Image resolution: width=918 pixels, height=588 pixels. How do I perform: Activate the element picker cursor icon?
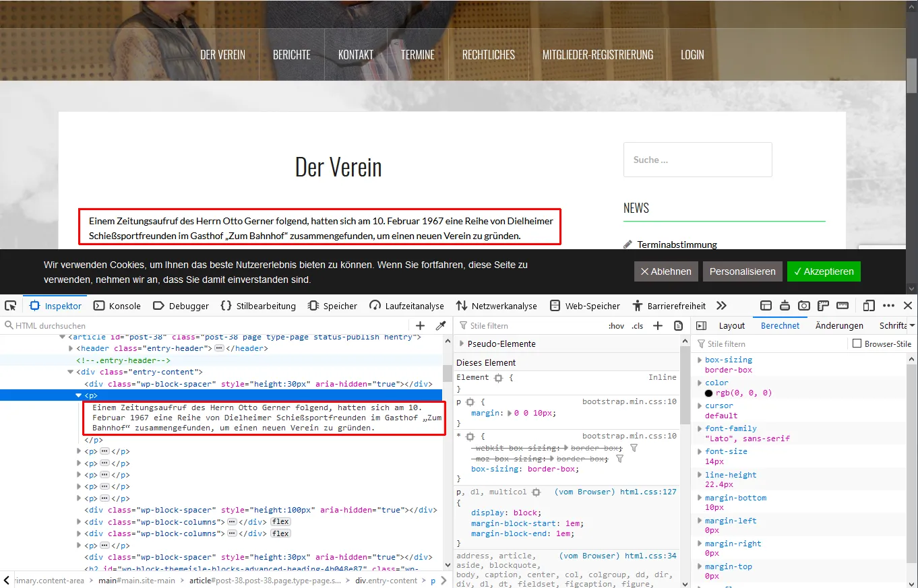click(x=11, y=306)
